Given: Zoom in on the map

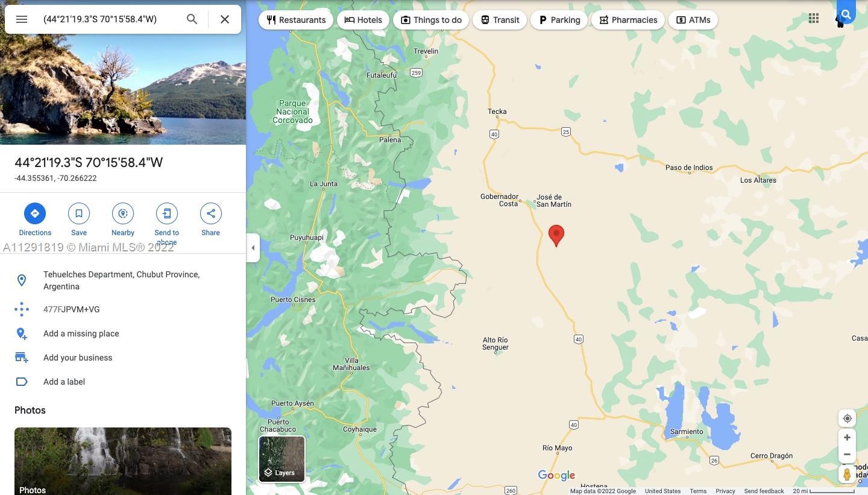Looking at the screenshot, I should point(847,438).
